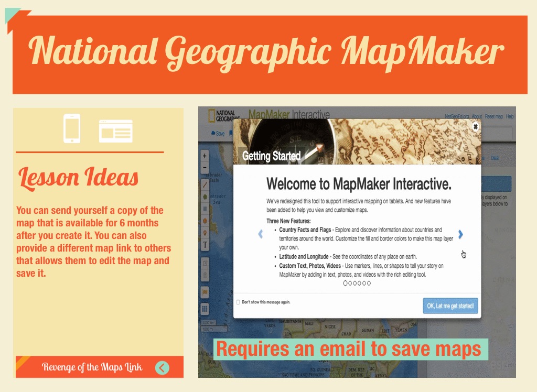Go to next Getting Started slide
The image size is (537, 392).
460,234
